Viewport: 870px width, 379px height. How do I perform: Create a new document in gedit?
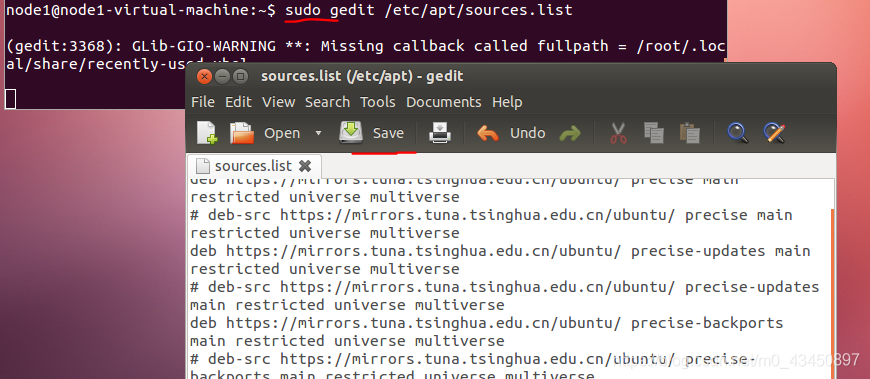tap(206, 133)
